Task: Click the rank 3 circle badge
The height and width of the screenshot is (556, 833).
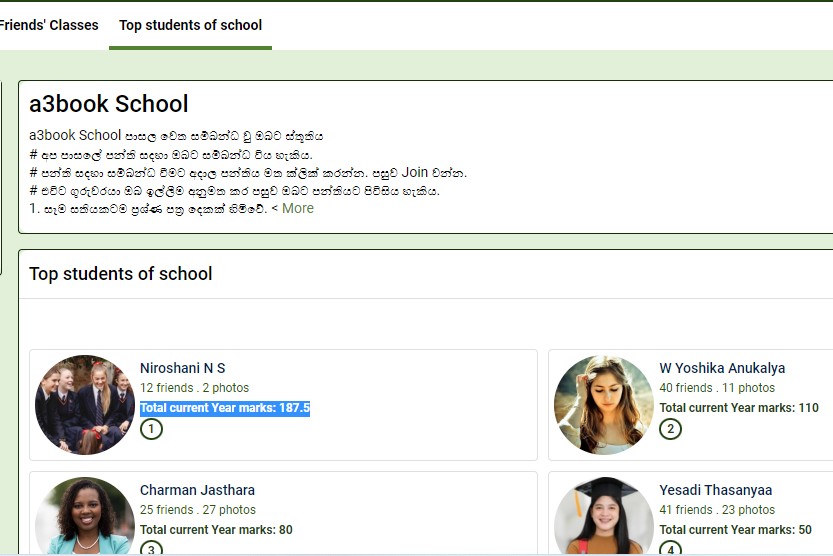Action: 151,549
